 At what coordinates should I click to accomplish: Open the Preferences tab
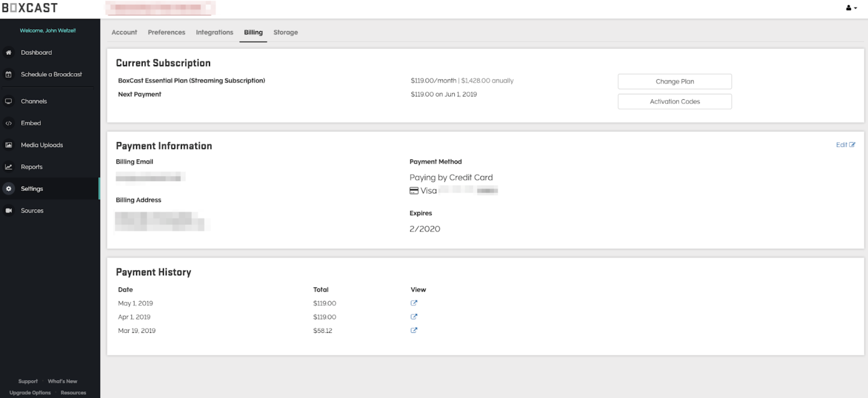(x=166, y=32)
